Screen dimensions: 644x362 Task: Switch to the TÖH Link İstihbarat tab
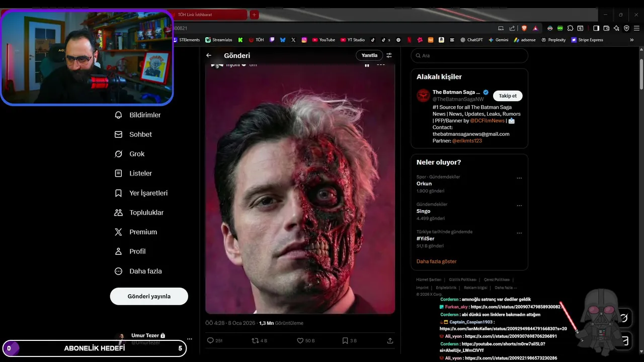coord(209,15)
